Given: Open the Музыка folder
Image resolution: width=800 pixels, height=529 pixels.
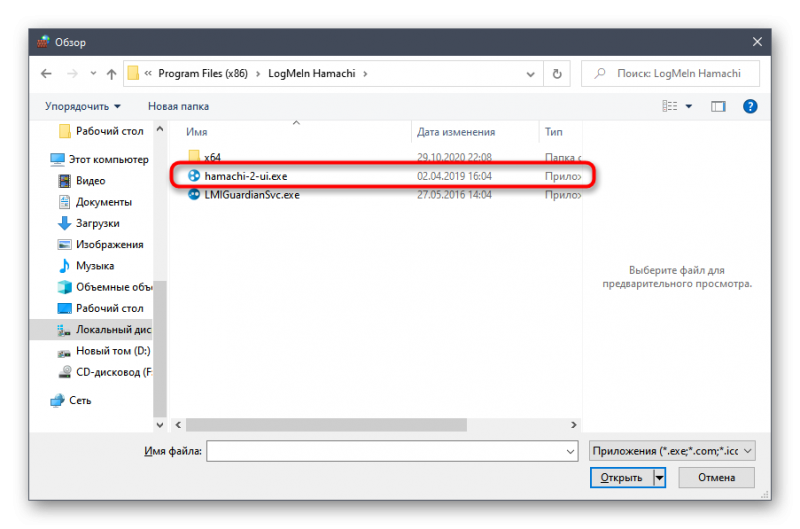Looking at the screenshot, I should click(86, 266).
